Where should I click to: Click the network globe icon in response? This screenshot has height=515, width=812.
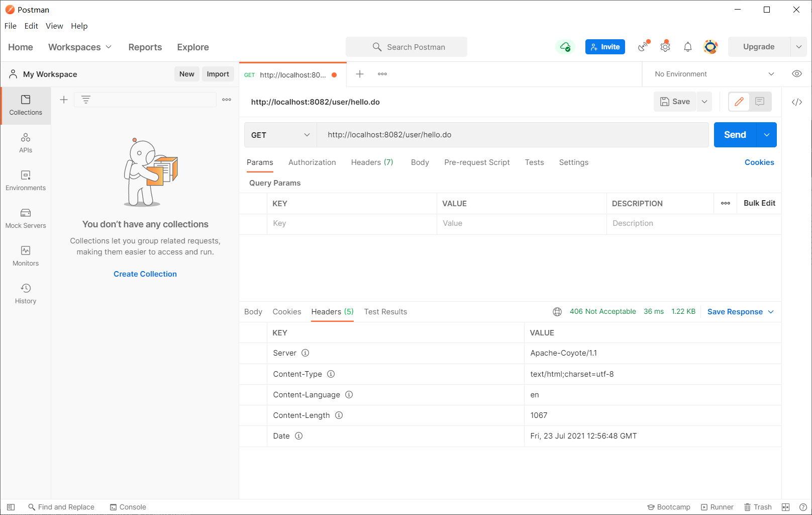tap(557, 312)
